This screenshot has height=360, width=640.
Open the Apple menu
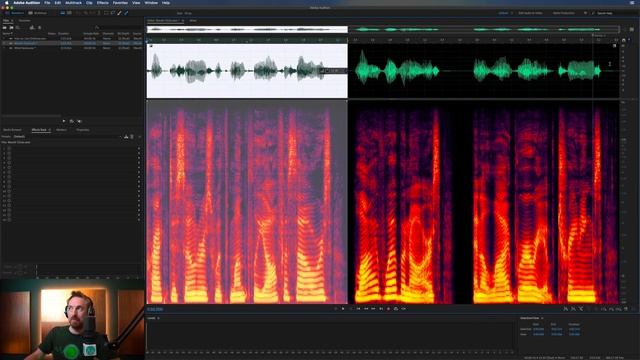[x=7, y=2]
